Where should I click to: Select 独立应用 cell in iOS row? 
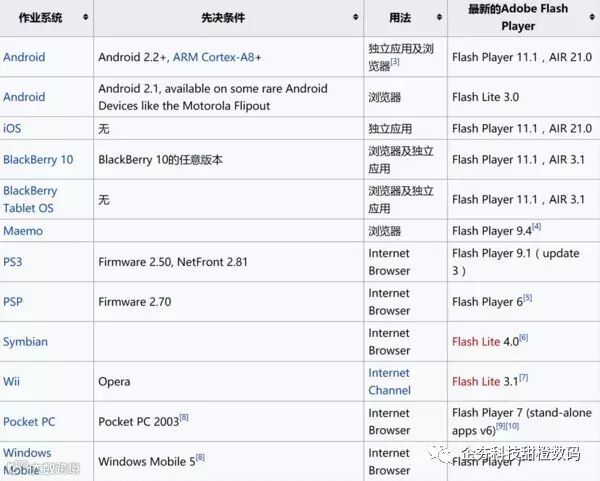[406, 128]
